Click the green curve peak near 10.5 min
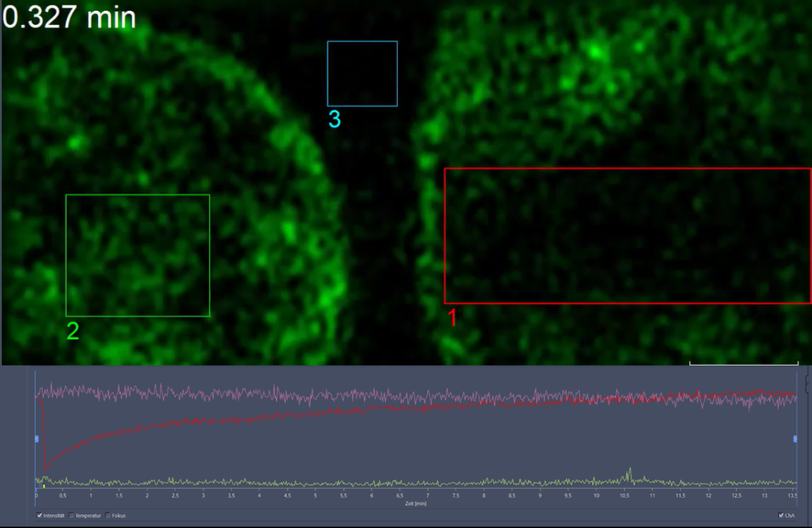The image size is (812, 528). [630, 468]
